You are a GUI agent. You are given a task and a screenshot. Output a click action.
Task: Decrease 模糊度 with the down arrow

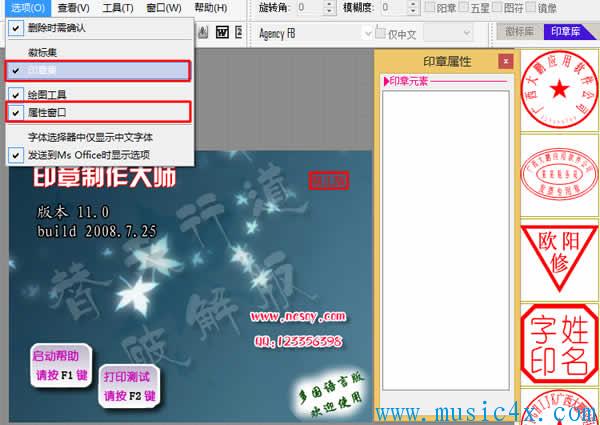(412, 11)
